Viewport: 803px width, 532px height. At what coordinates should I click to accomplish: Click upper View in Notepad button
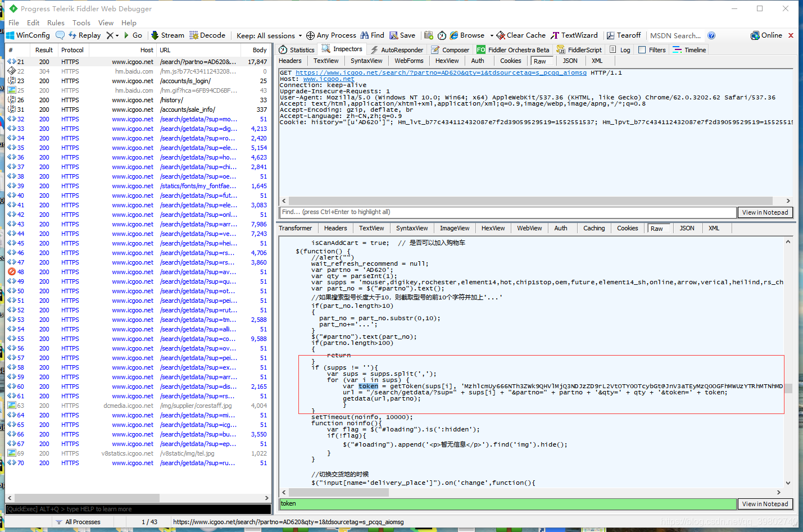(x=765, y=212)
